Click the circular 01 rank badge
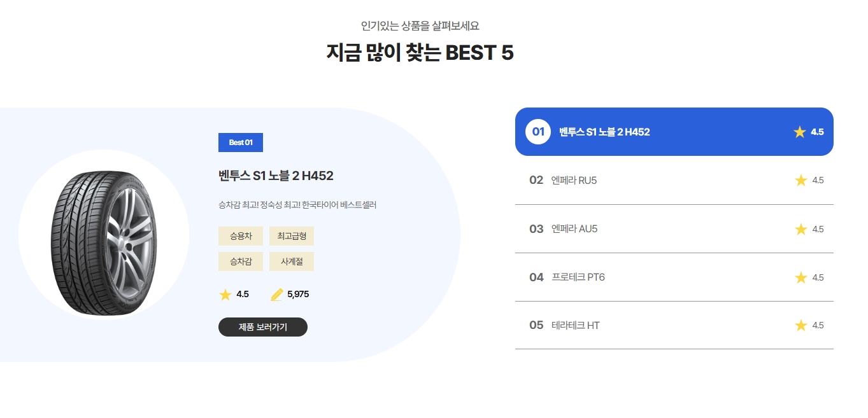Screen dimensions: 868x418 [537, 132]
